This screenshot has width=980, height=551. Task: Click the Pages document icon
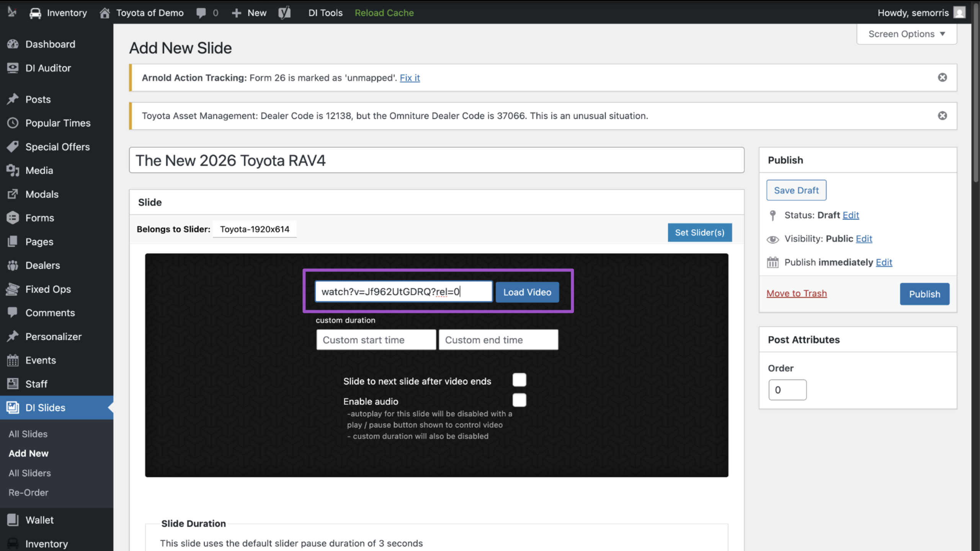coord(13,241)
